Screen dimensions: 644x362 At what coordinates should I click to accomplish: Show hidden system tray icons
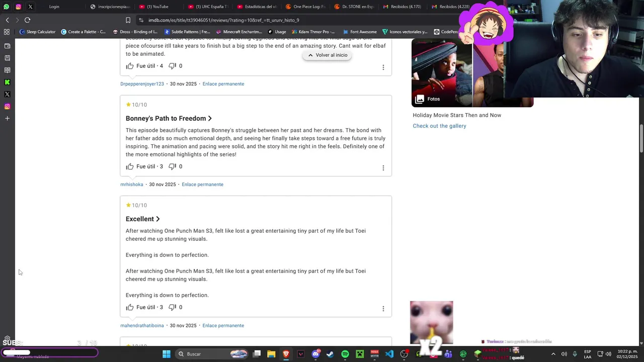coord(553,354)
